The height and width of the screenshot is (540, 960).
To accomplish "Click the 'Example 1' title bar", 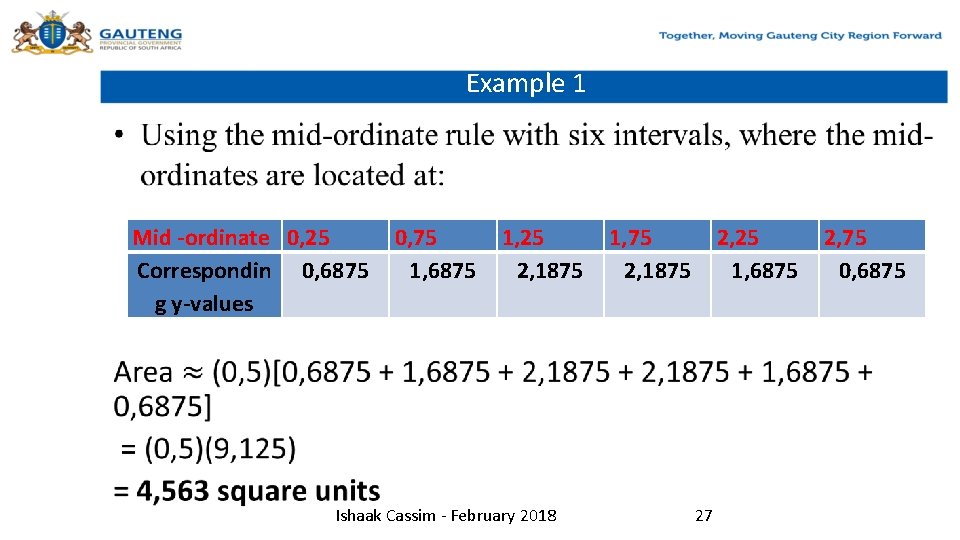I will 524,86.
